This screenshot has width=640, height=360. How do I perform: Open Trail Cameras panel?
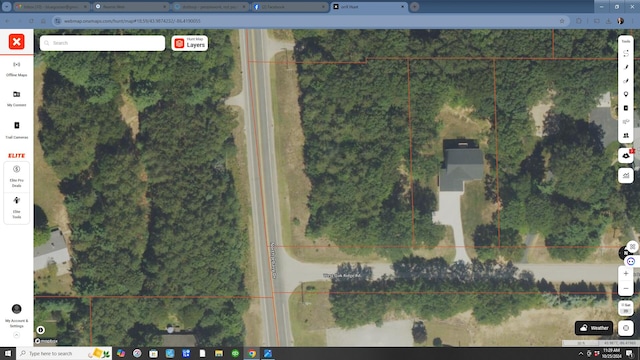coord(16,130)
